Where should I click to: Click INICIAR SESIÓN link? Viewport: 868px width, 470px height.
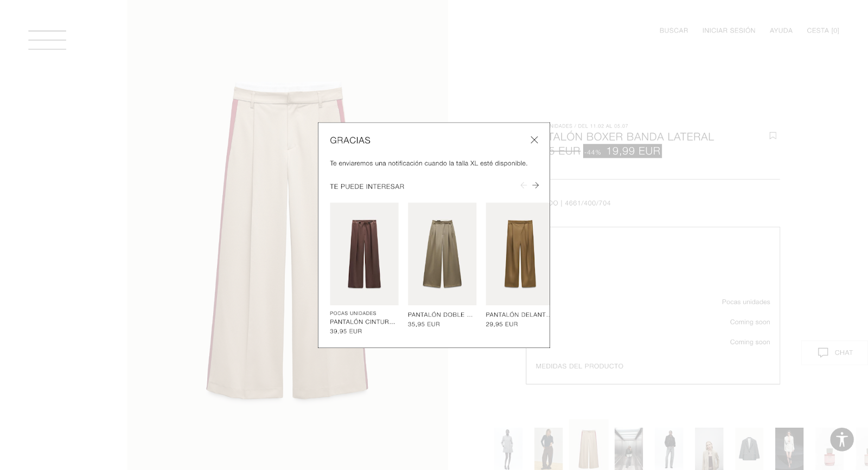tap(729, 30)
